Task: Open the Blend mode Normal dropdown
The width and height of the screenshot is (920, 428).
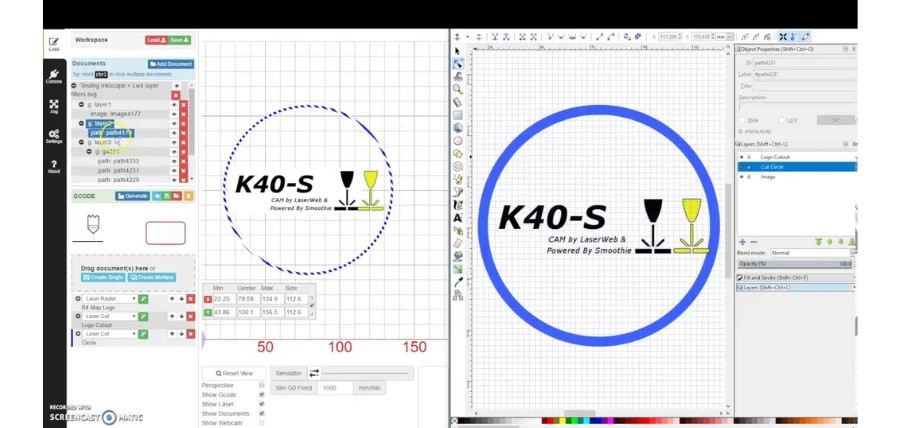Action: pos(812,252)
